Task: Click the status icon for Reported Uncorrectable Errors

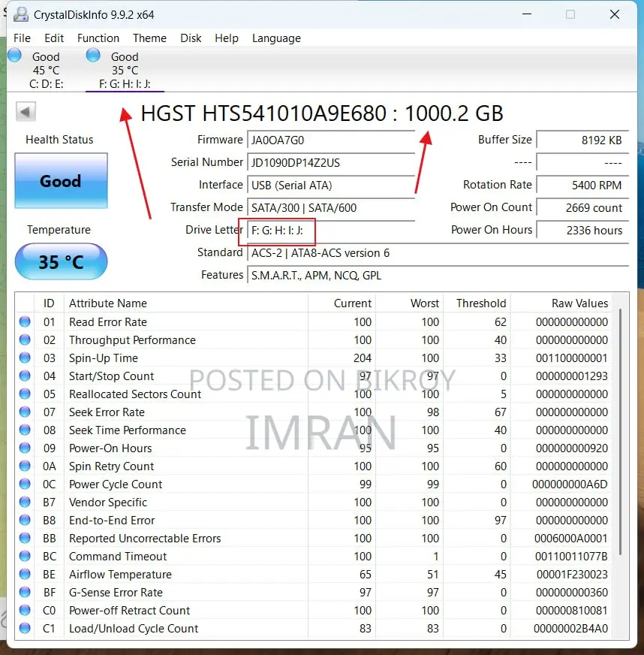Action: [x=25, y=538]
